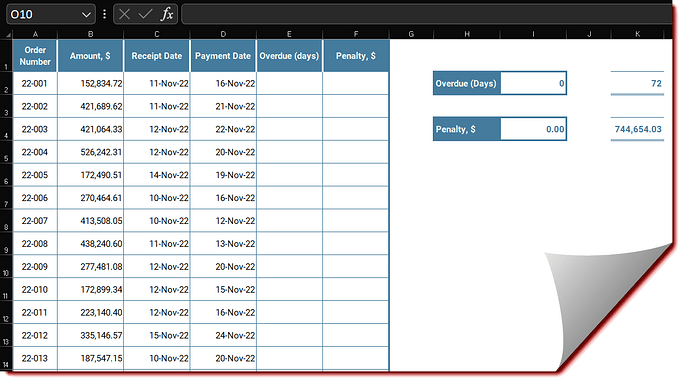The image size is (690, 389).
Task: Select receipt date 15-Nov-22
Action: (157, 335)
